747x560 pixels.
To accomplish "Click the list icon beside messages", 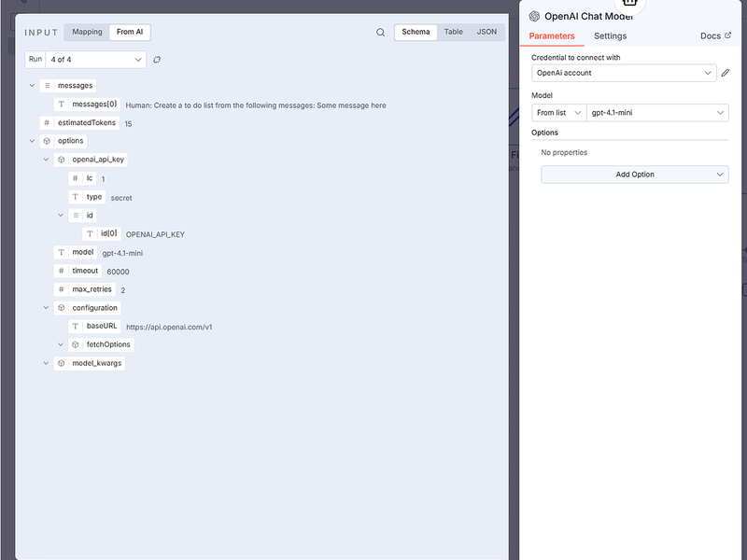I will tap(48, 86).
